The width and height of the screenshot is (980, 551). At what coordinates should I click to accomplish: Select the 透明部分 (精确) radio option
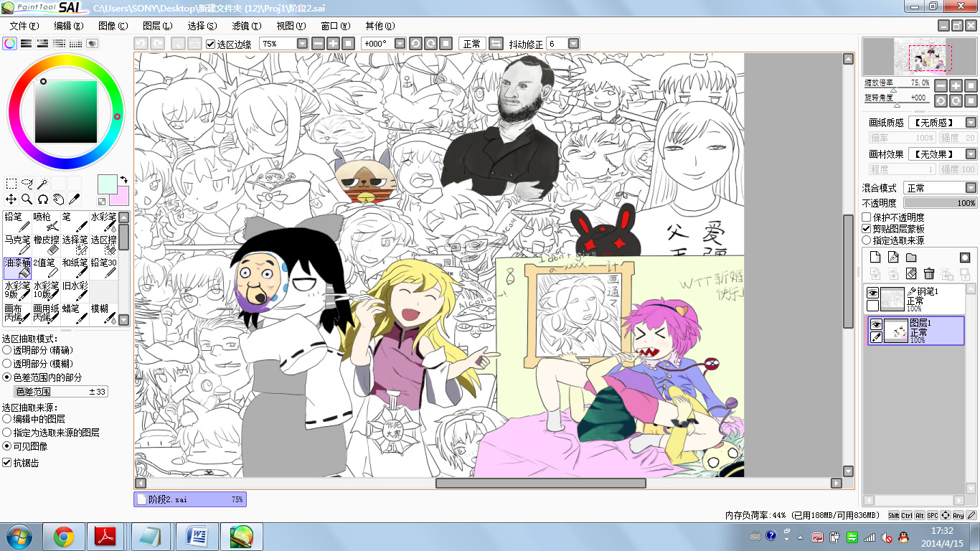point(7,350)
